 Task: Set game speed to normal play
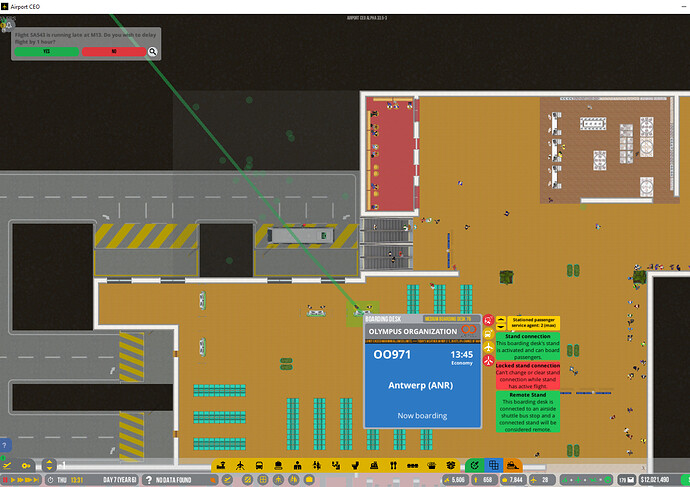(13, 480)
